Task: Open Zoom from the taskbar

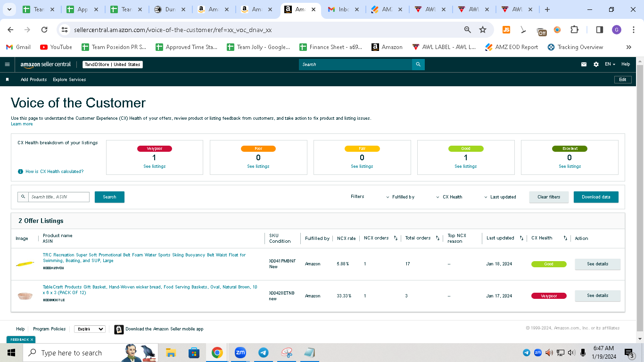Action: (x=240, y=353)
